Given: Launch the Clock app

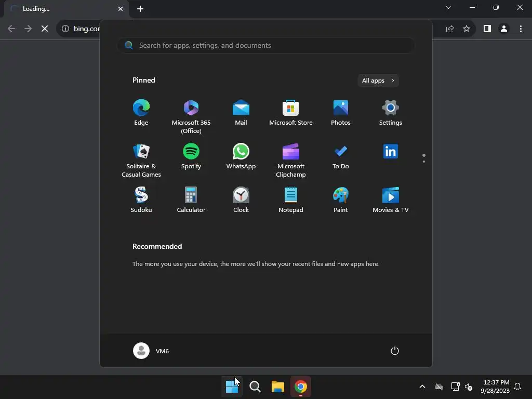Looking at the screenshot, I should 241,200.
